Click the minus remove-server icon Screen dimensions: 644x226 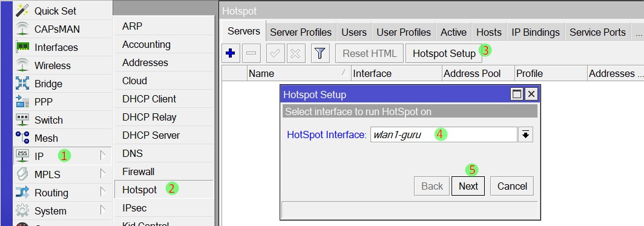251,53
